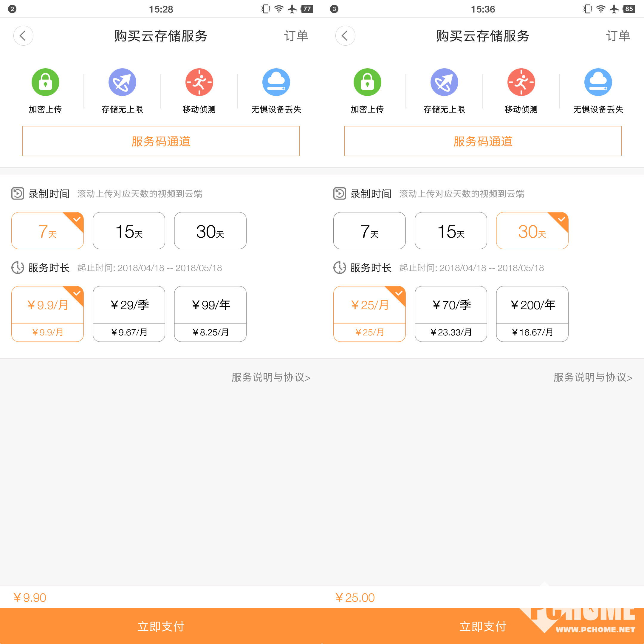Choose the ¥29/季 plan
Screen dimensions: 644x644
pos(129,313)
